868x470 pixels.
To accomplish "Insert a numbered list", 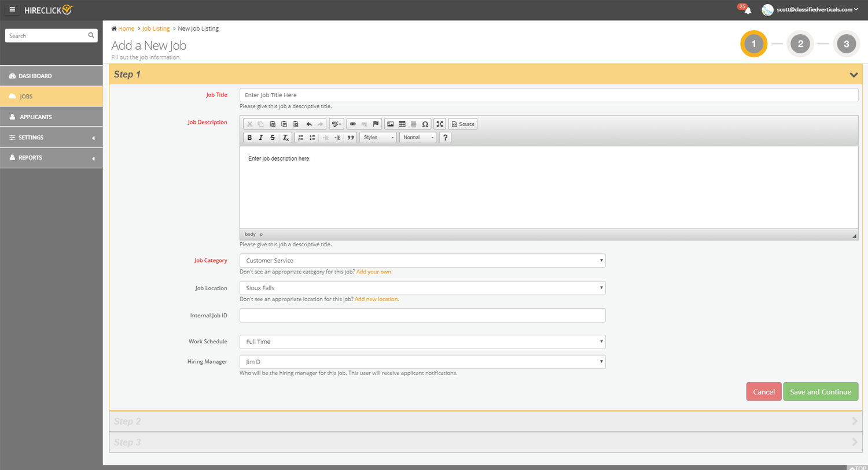I will (300, 138).
